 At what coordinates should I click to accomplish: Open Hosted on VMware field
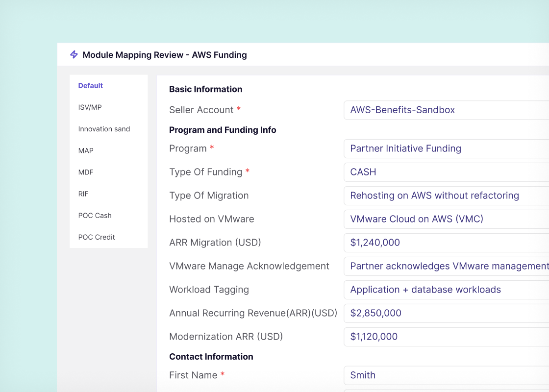tap(447, 219)
